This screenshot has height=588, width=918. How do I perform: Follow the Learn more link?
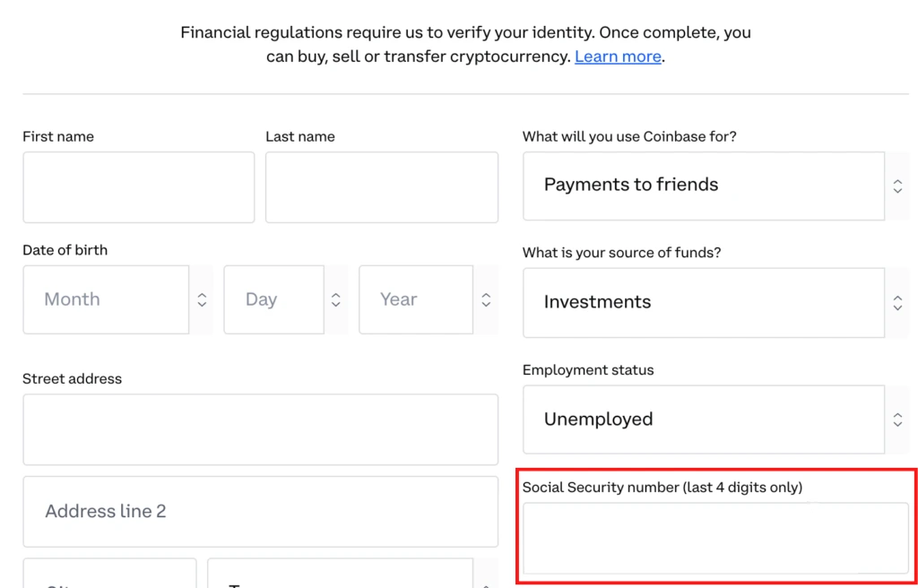tap(618, 56)
